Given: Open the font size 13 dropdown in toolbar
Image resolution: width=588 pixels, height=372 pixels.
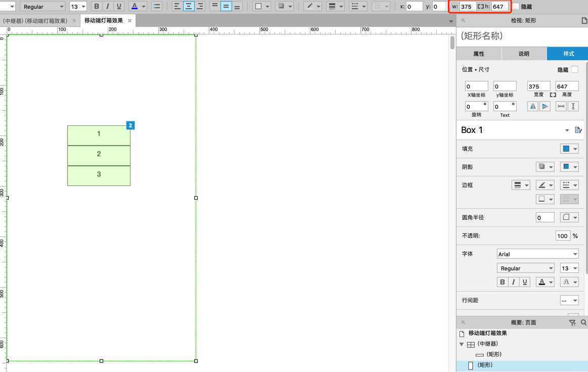Looking at the screenshot, I should [x=78, y=7].
